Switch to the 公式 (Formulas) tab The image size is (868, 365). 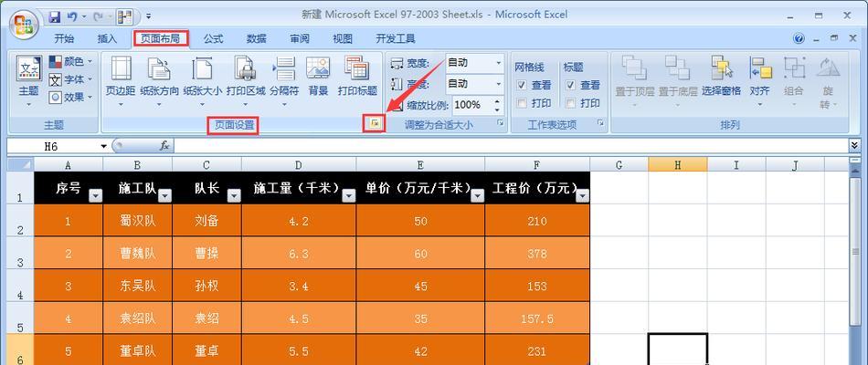(213, 38)
